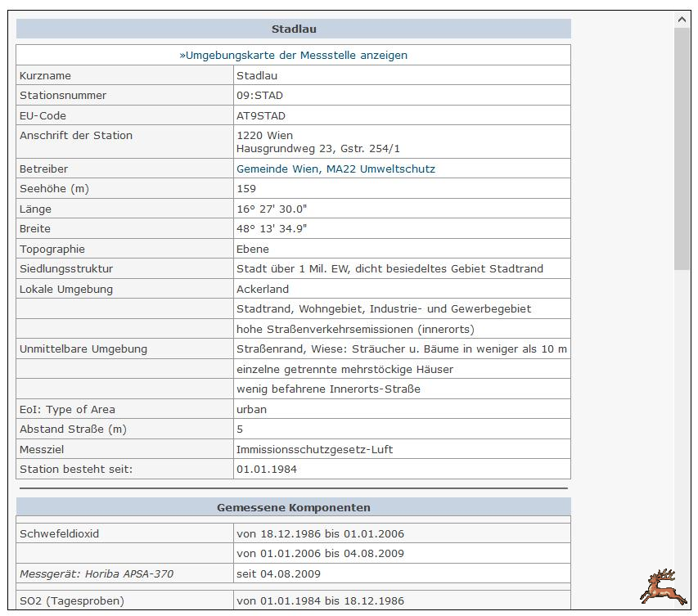Select EU-Code value AT9STAD
Image resolution: width=698 pixels, height=616 pixels.
click(x=261, y=115)
